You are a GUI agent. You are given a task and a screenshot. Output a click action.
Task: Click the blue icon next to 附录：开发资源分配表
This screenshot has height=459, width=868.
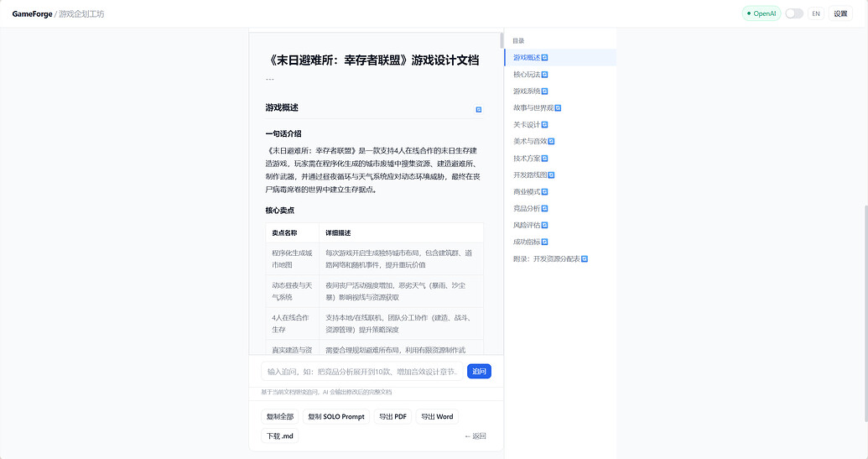[585, 259]
